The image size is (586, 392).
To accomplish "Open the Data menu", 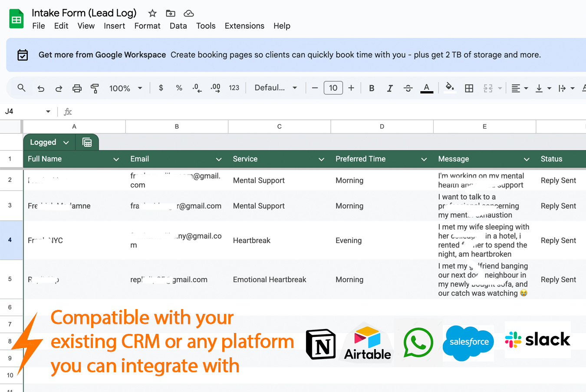I will click(x=178, y=26).
